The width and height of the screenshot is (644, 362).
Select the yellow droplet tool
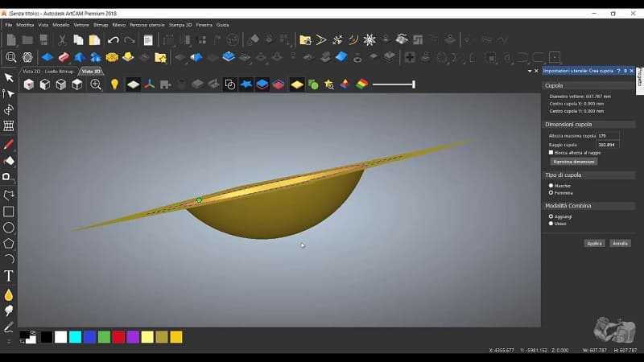pyautogui.click(x=9, y=294)
